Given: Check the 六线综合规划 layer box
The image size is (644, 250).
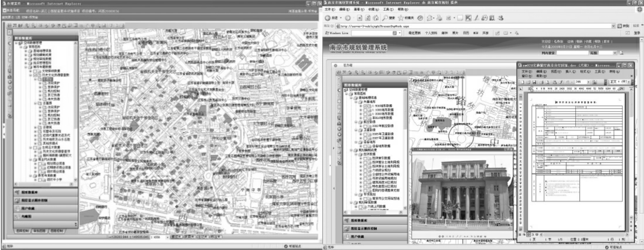Looking at the screenshot, I should pyautogui.click(x=366, y=170).
